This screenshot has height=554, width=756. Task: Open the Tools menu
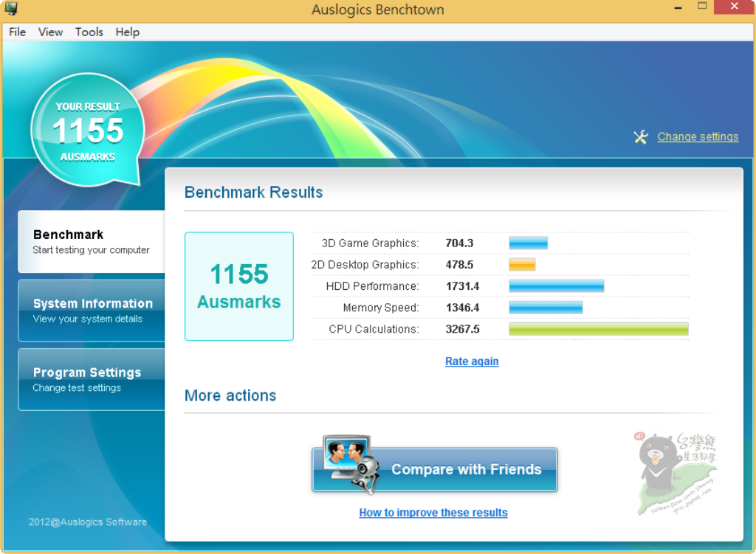[89, 32]
